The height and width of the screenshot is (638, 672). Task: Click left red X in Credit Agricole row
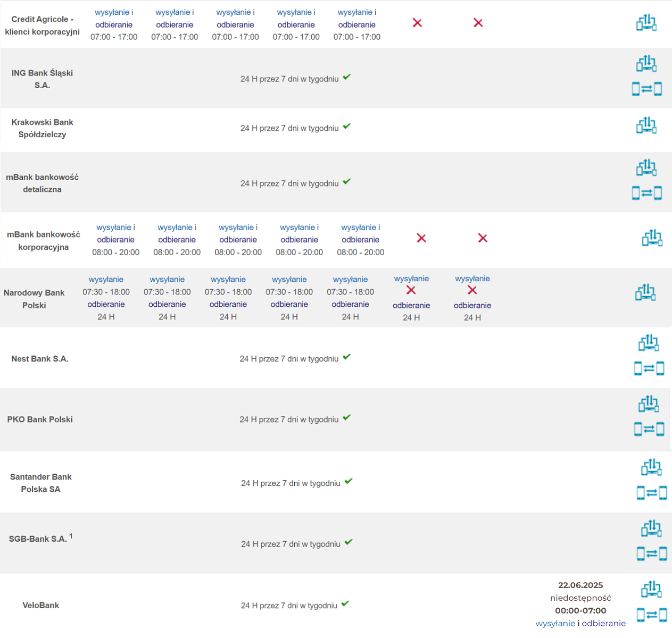click(417, 23)
